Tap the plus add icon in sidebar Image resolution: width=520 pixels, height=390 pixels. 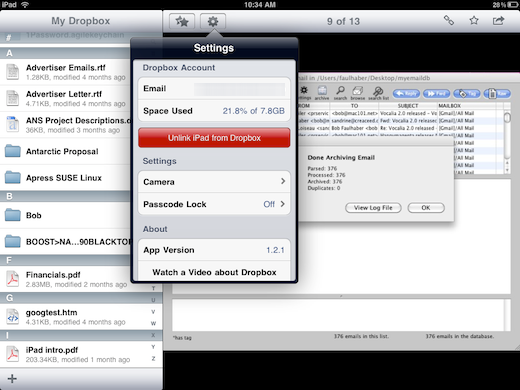click(x=12, y=379)
